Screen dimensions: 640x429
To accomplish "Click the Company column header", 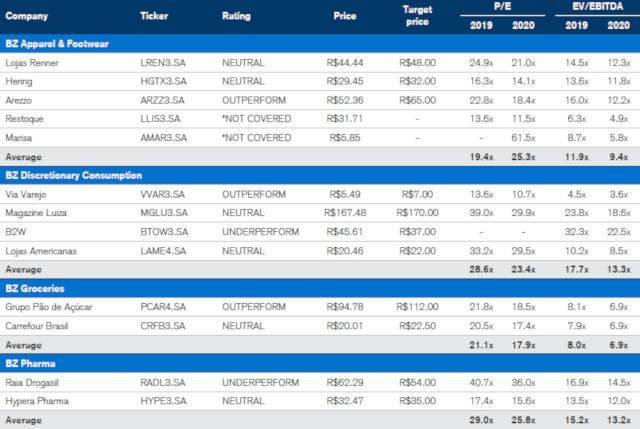I will pyautogui.click(x=27, y=16).
